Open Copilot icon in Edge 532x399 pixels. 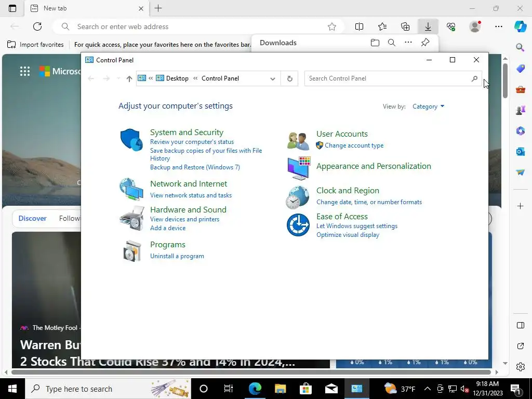click(x=520, y=26)
